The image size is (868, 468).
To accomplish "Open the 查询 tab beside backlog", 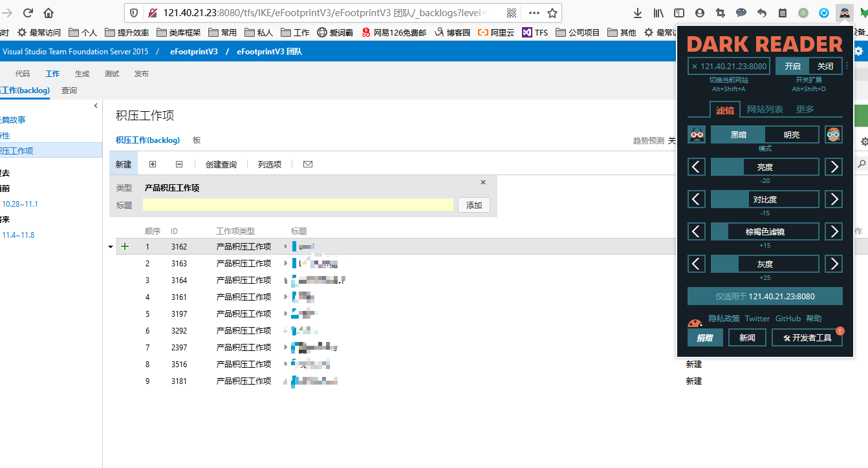I will tap(69, 90).
